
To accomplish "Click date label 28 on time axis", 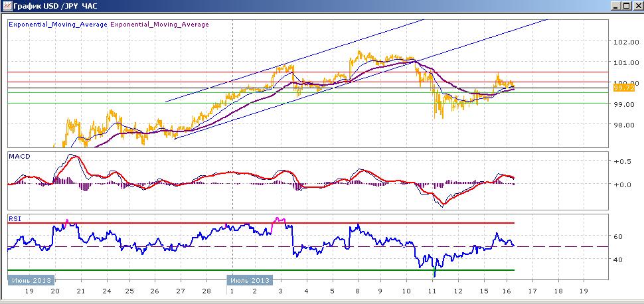I will pos(206,291).
